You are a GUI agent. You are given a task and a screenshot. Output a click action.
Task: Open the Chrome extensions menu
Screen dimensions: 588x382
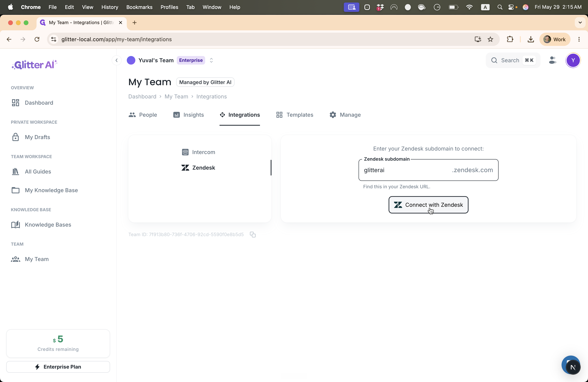coord(510,39)
